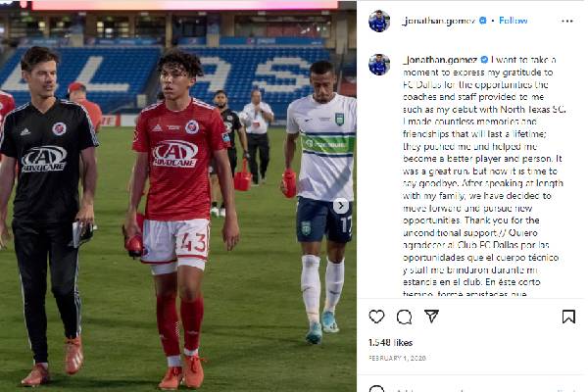This screenshot has height=392, width=588.
Task: Open profile picture in the post header
Action: pos(379,21)
